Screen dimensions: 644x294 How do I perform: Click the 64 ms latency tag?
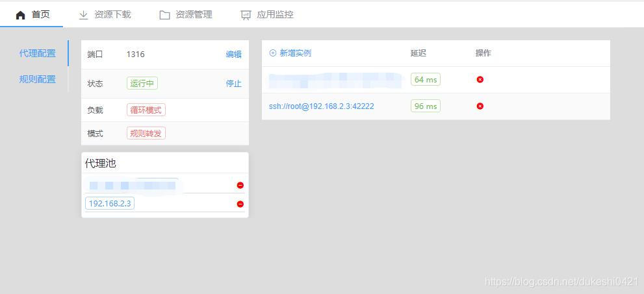click(426, 80)
